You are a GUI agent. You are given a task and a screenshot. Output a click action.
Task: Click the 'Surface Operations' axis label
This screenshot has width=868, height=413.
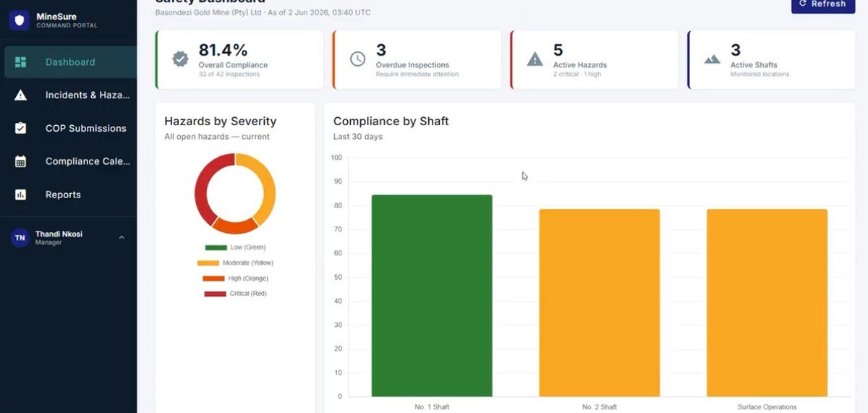click(x=767, y=407)
